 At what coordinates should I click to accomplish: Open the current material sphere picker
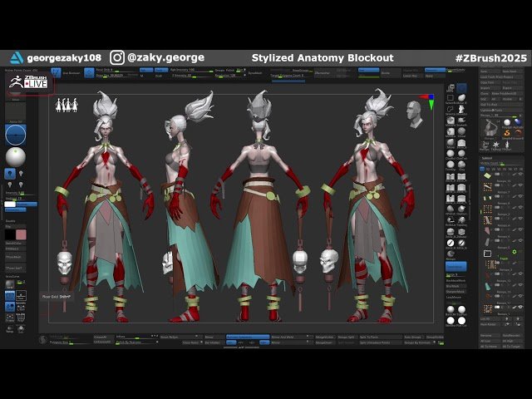tap(16, 157)
